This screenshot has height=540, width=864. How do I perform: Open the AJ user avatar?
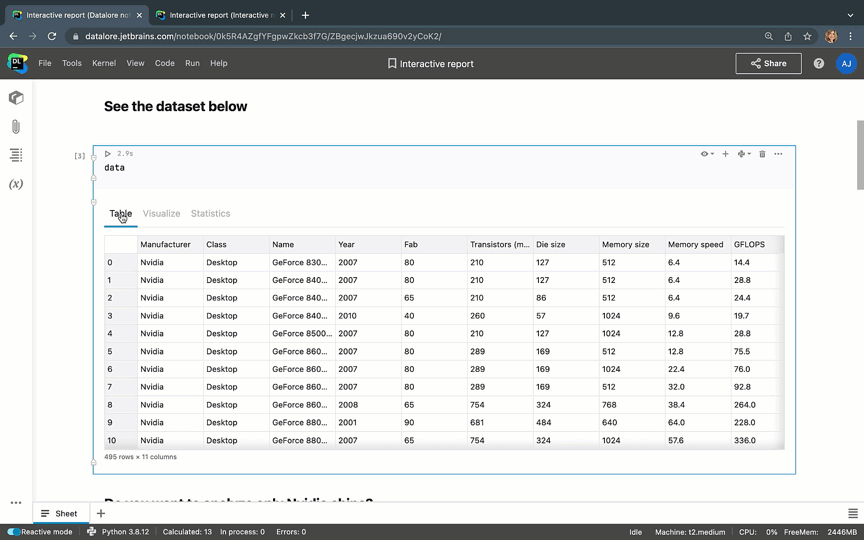pyautogui.click(x=846, y=63)
